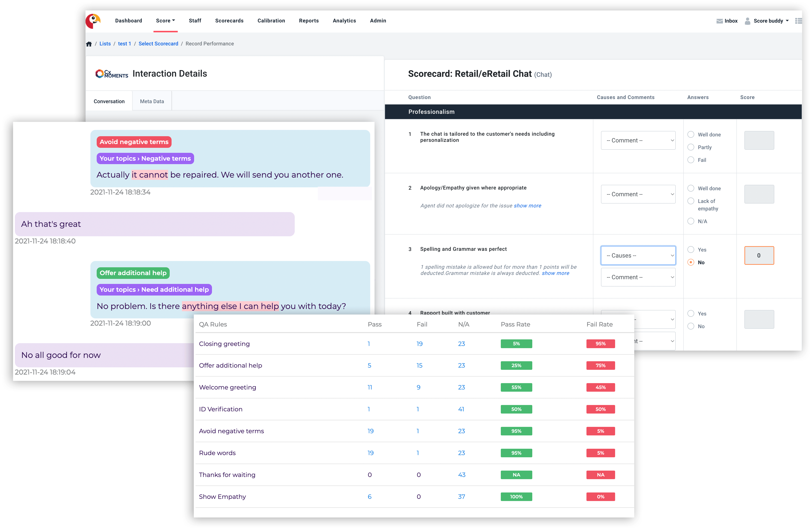The width and height of the screenshot is (812, 530).
Task: Click the Score buddy user avatar icon
Action: point(747,21)
